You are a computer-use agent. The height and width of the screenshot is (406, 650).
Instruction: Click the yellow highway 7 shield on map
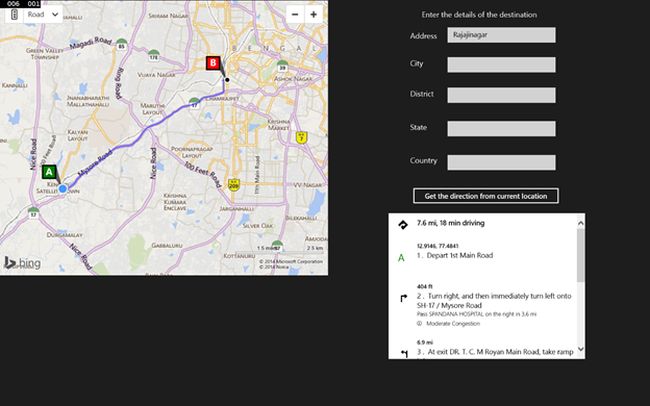[301, 138]
